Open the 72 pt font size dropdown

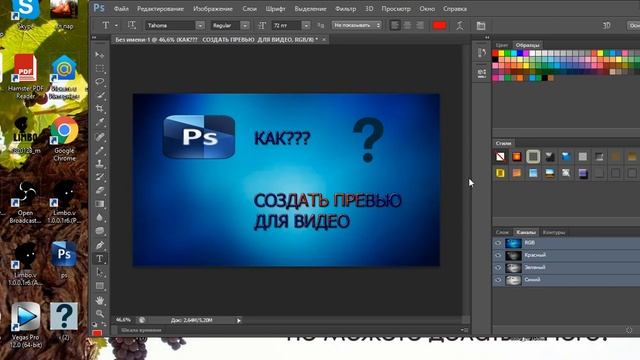point(306,25)
